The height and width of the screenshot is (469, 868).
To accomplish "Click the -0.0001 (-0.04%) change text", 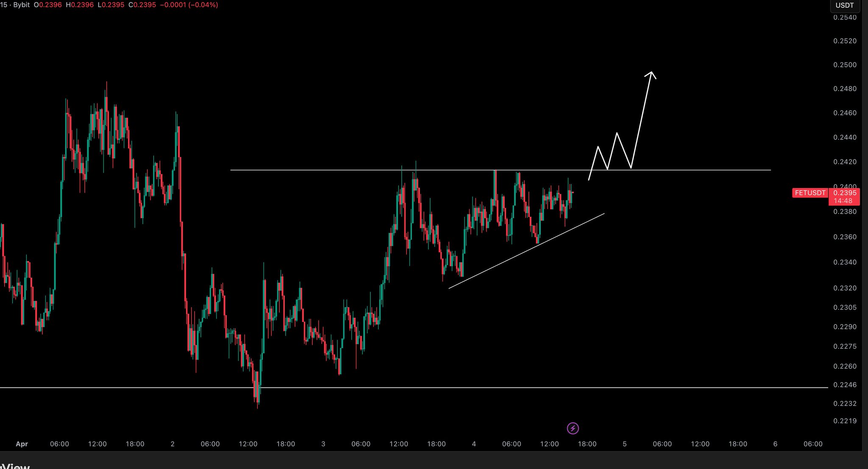I will 189,5.
